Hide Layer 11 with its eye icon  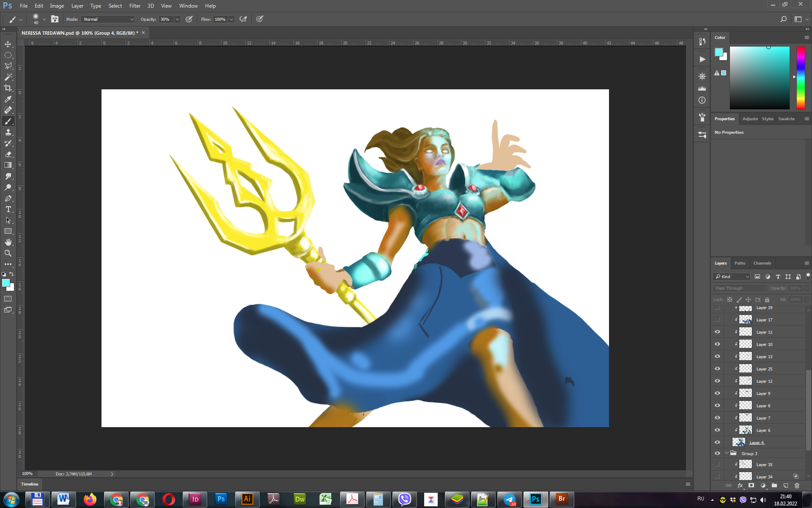tap(717, 332)
